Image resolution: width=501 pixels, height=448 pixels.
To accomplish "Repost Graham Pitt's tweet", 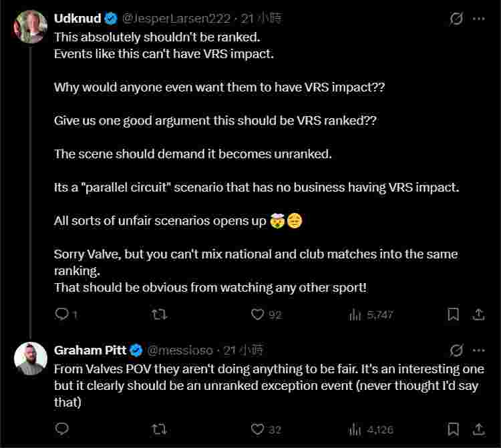I will tap(160, 429).
